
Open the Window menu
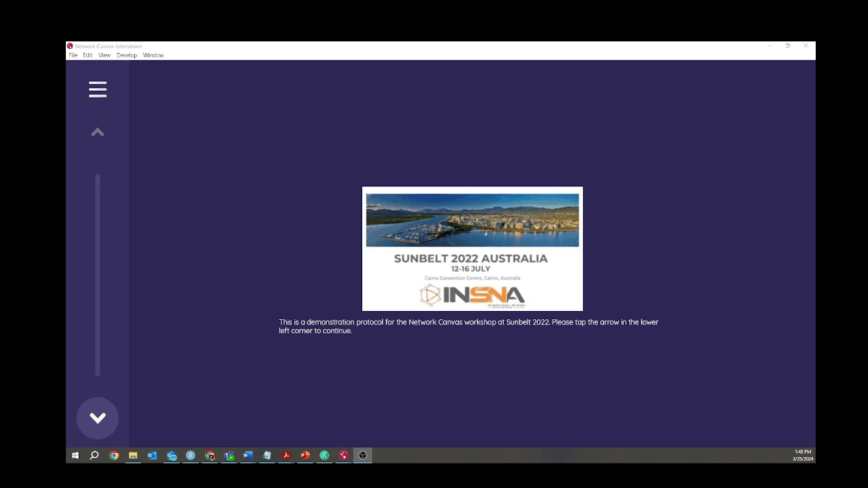tap(153, 56)
